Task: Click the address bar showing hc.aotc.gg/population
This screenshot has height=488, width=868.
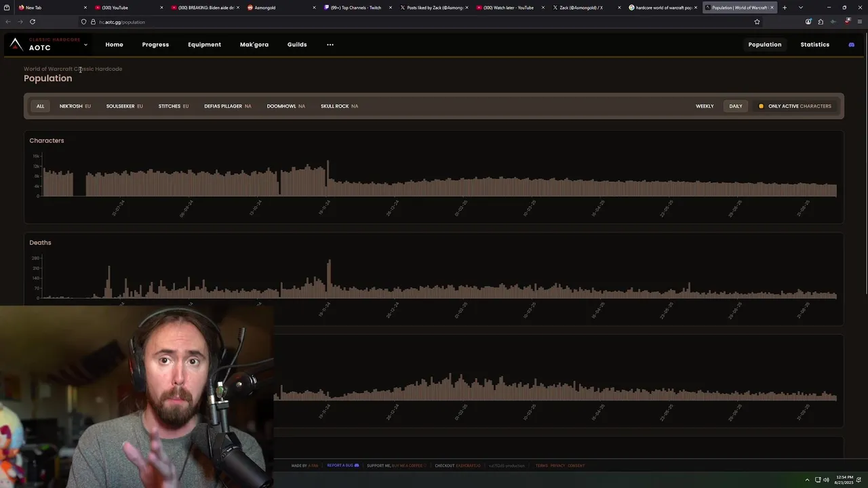Action: point(420,22)
